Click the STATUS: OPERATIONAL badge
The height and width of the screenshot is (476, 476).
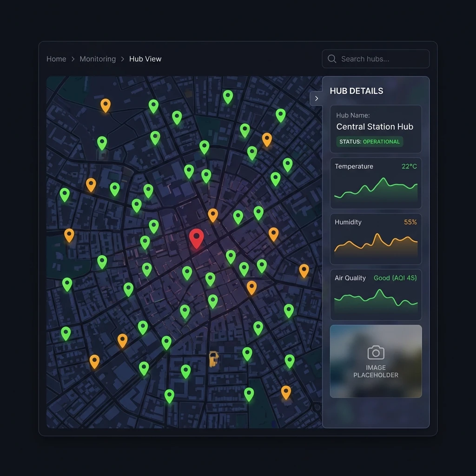point(369,142)
